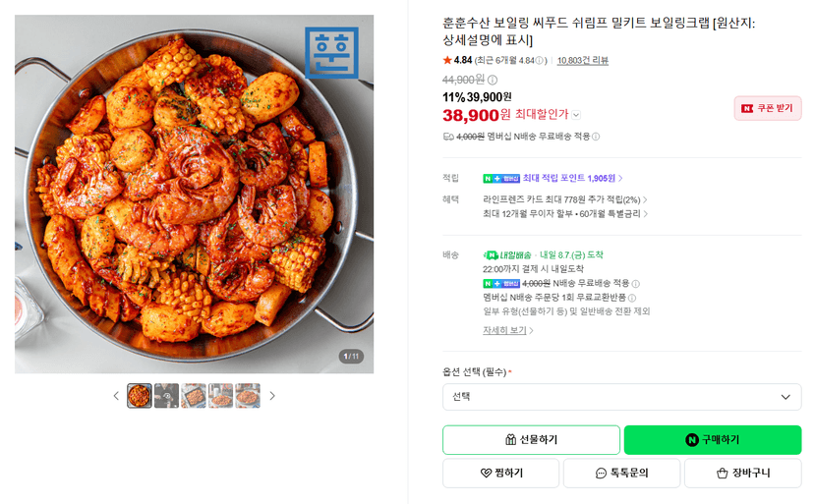Show next product thumbnails with right arrow
This screenshot has height=504, width=814.
[272, 396]
